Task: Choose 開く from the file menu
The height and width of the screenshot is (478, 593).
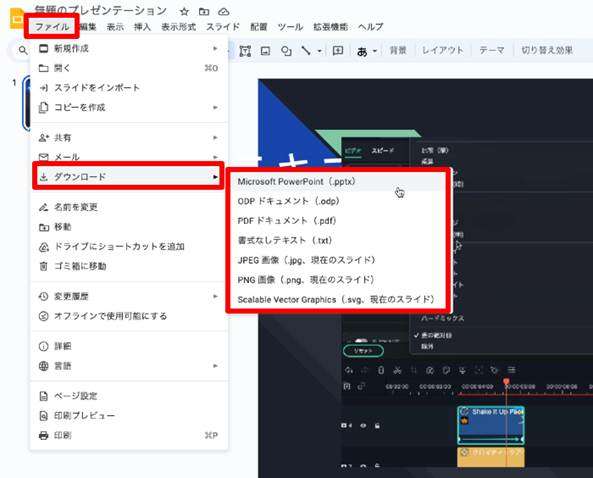Action: [x=129, y=68]
